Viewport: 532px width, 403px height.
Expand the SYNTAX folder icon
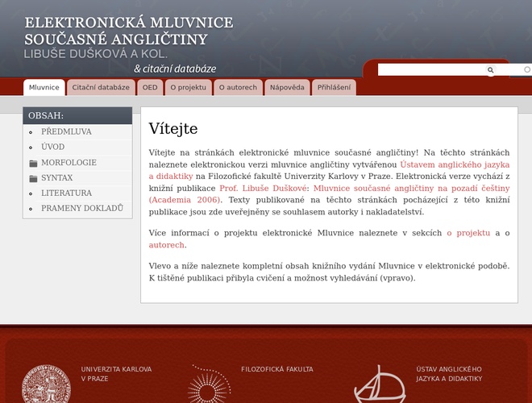(33, 178)
